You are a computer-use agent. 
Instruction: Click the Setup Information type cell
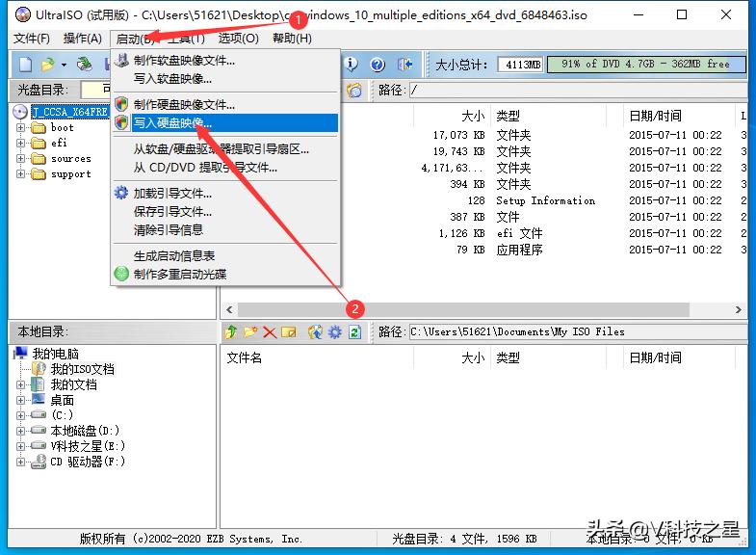pyautogui.click(x=545, y=200)
